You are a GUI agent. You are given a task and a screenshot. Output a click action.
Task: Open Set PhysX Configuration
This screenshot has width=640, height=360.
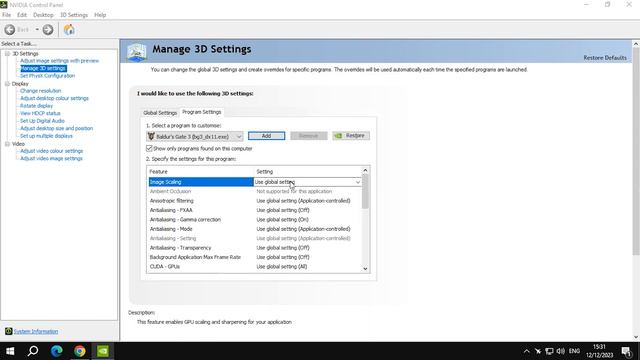[x=47, y=76]
